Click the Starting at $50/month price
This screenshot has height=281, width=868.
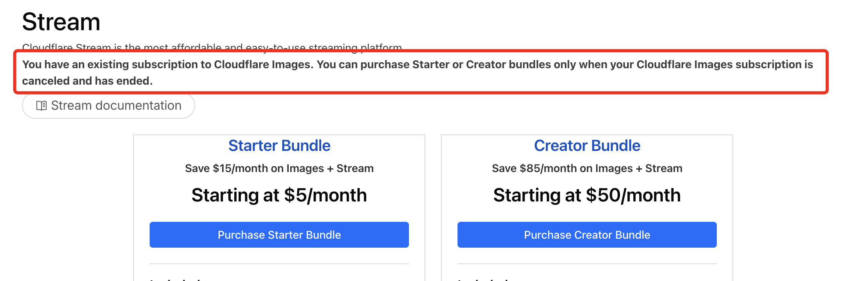[587, 195]
